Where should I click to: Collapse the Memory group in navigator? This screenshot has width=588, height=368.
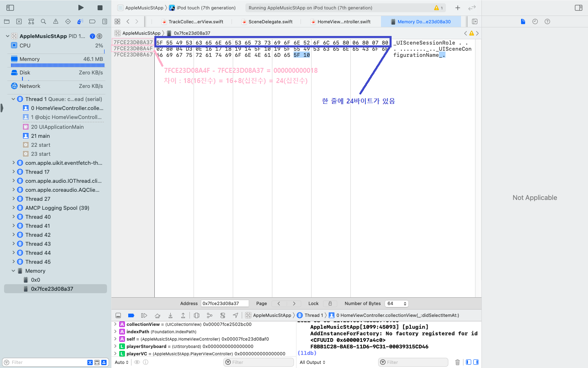coord(13,271)
